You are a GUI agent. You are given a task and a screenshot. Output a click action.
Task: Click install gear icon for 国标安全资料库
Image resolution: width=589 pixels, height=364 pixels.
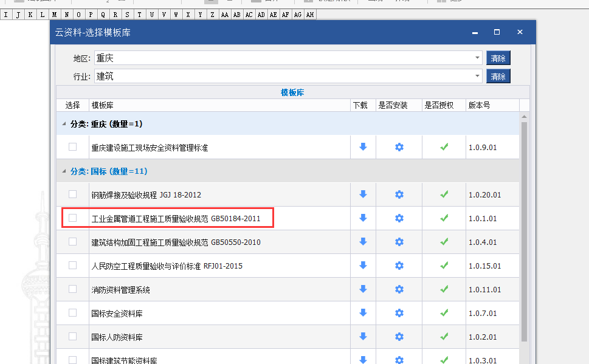399,313
